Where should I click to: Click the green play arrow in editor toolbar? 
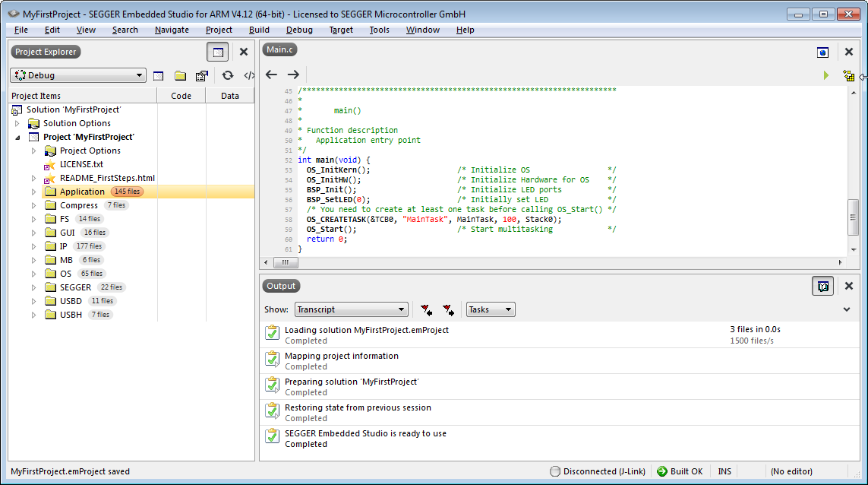[826, 75]
